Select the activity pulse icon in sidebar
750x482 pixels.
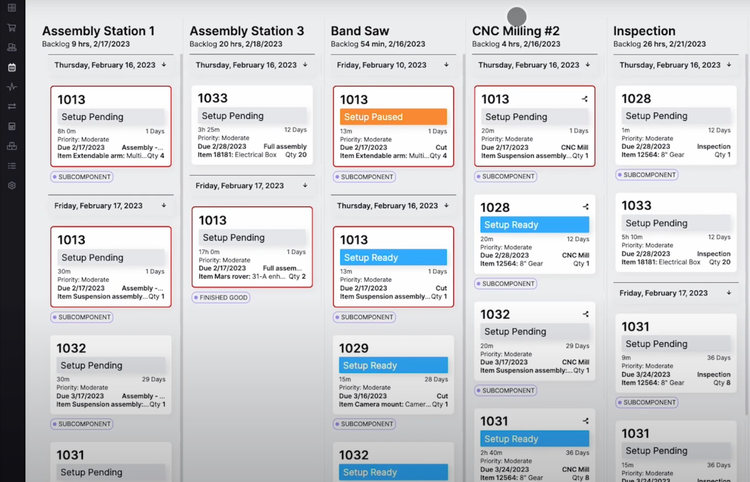pos(12,87)
